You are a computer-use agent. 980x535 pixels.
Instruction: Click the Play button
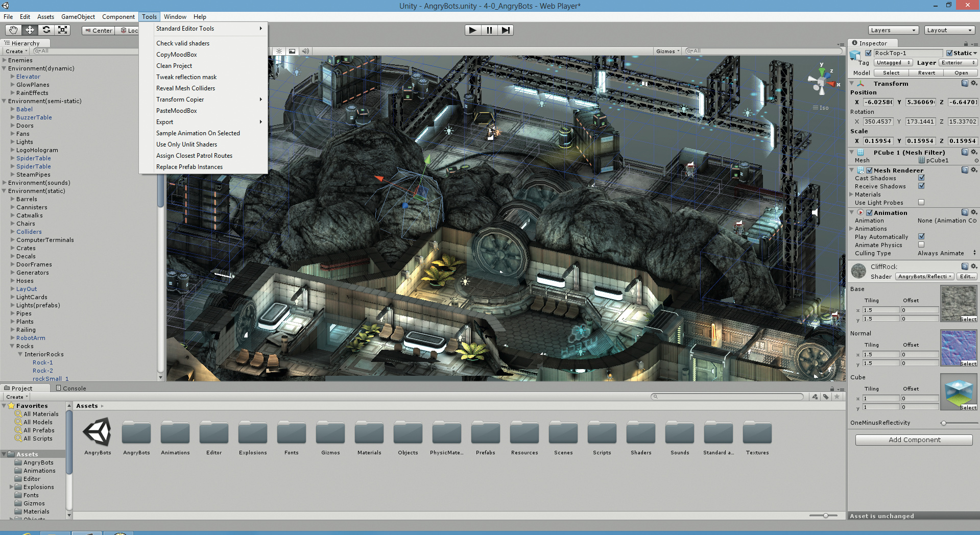tap(473, 30)
